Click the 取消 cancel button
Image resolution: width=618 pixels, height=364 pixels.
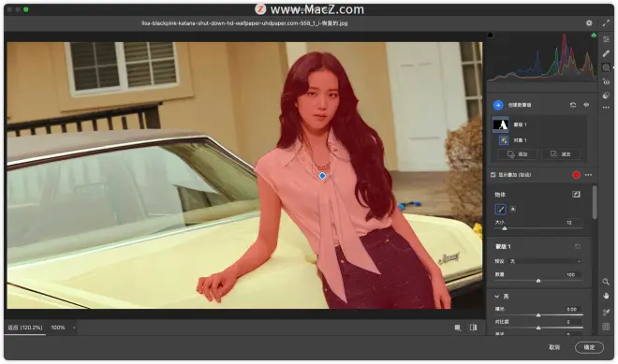[x=554, y=347]
